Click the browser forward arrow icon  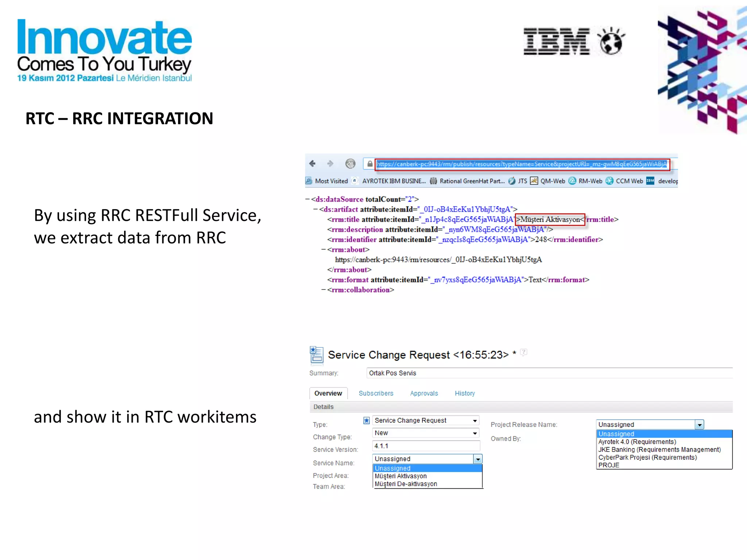coord(330,164)
